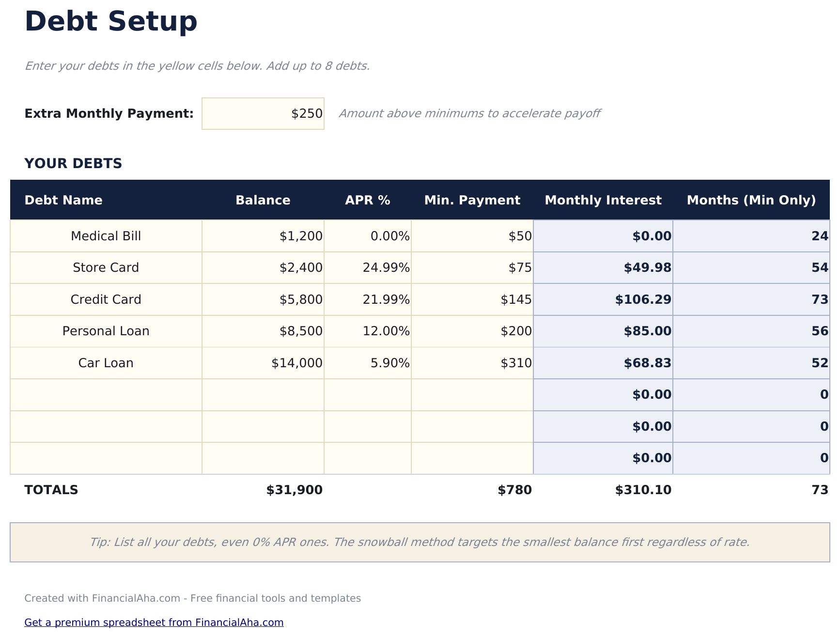Select the Car Loan monthly interest of $68.83
The width and height of the screenshot is (840, 638).
[x=603, y=363]
